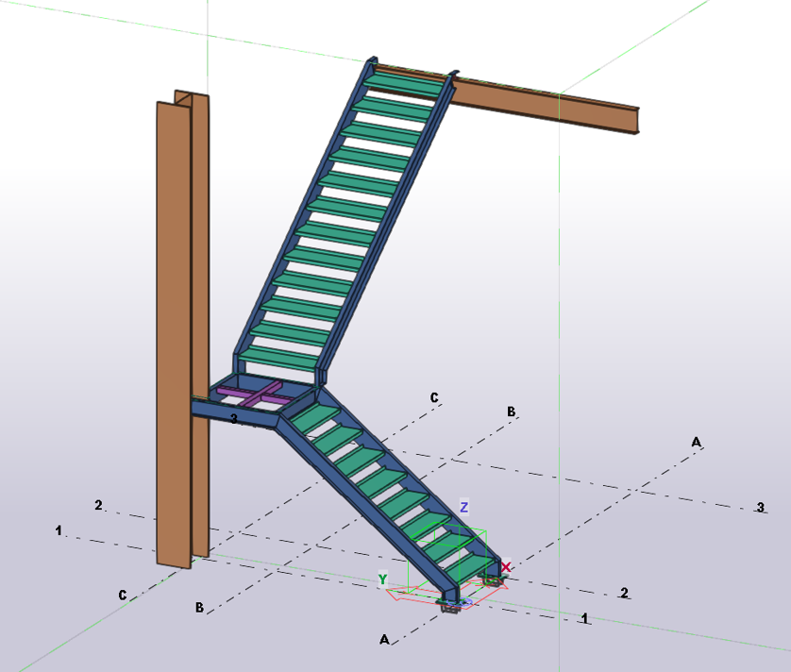Select gridline label 1 on the left
This screenshot has height=672, width=791.
(59, 530)
